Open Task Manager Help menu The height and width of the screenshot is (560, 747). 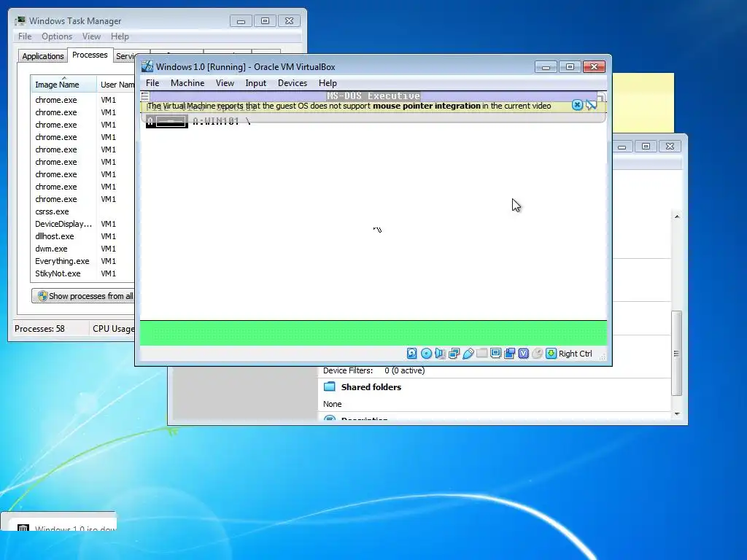(120, 36)
